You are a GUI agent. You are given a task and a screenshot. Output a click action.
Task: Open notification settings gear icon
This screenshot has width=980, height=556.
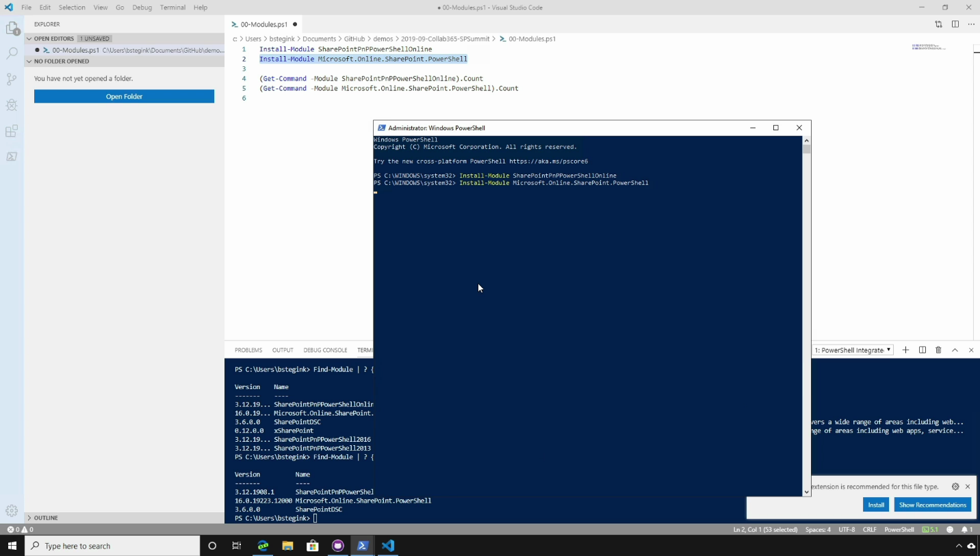click(955, 487)
